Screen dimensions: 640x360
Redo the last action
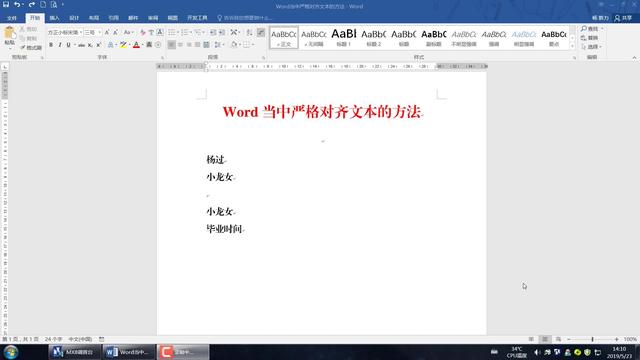tap(31, 5)
